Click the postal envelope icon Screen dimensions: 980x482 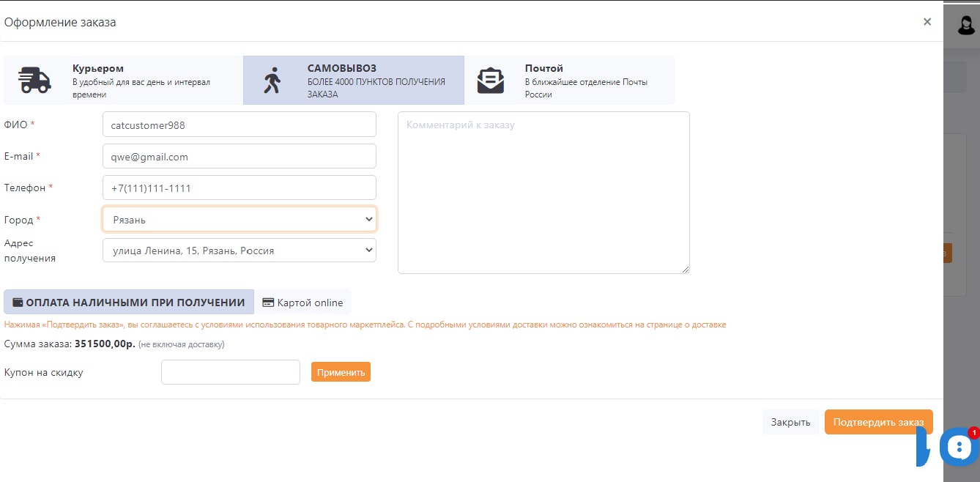click(x=490, y=81)
